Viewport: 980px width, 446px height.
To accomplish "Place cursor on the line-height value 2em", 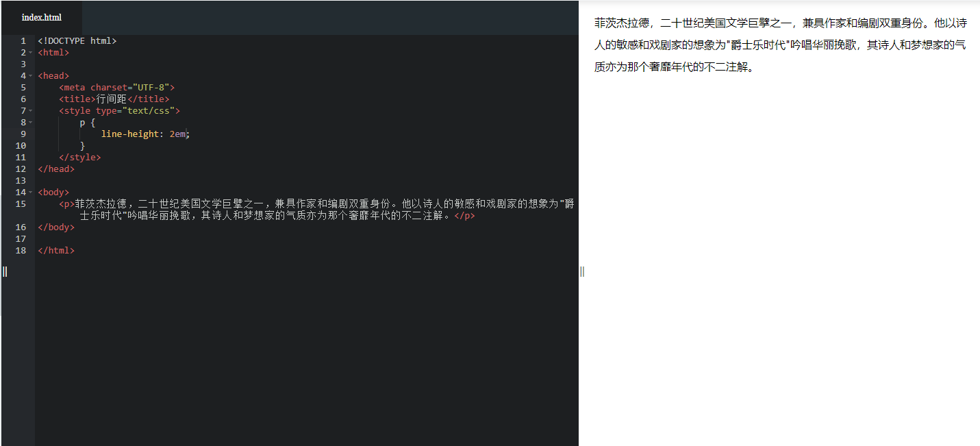I will [176, 134].
